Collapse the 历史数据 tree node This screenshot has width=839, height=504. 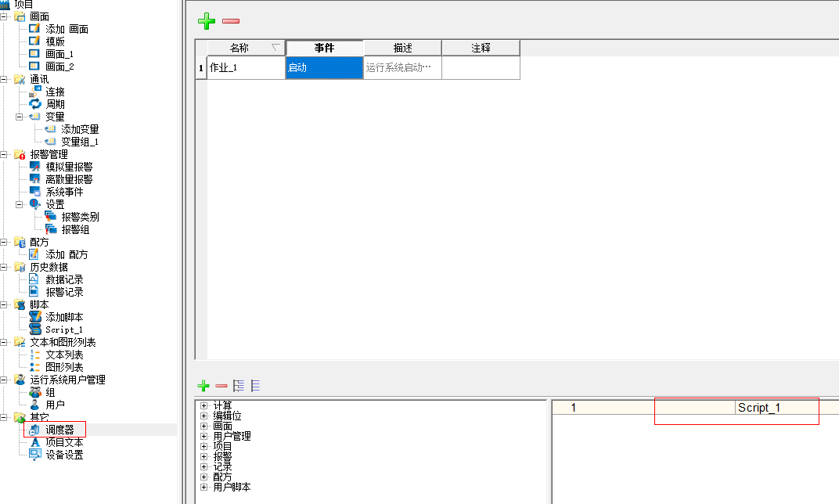coord(4,267)
